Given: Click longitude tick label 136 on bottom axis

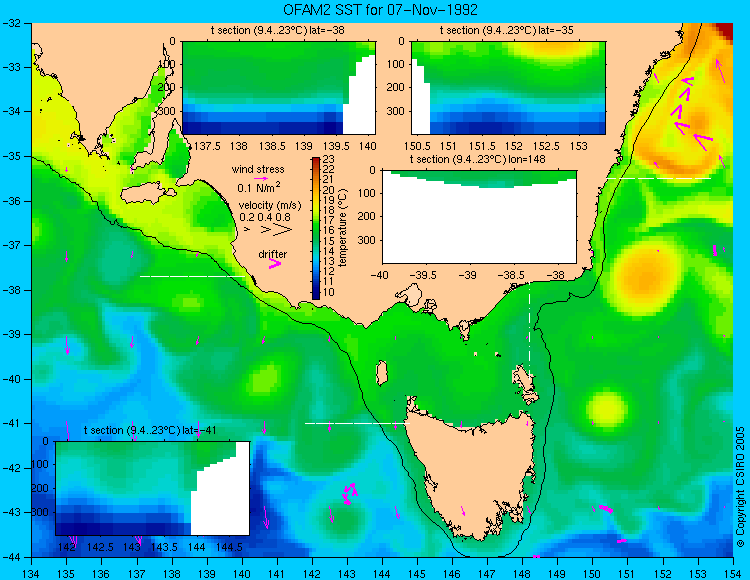Looking at the screenshot, I should [x=101, y=574].
